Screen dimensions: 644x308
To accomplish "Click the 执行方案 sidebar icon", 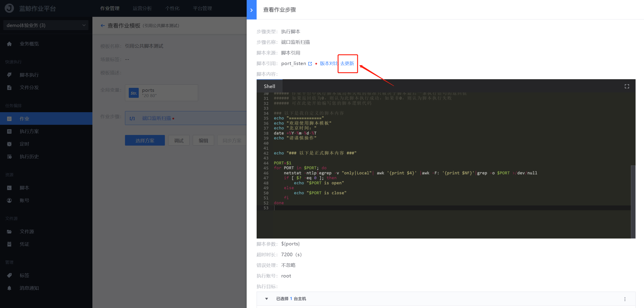I will pyautogui.click(x=9, y=131).
